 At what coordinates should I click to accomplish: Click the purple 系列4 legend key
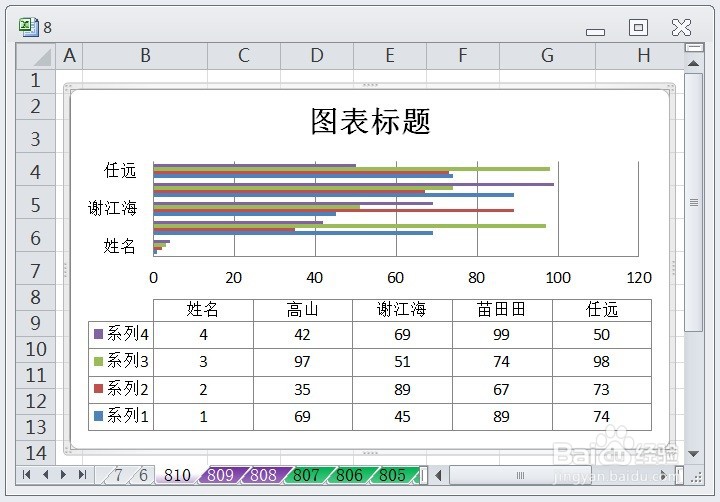click(x=98, y=334)
